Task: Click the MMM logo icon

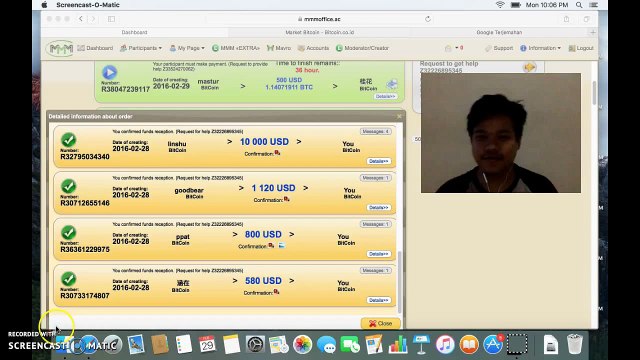Action: coord(60,49)
